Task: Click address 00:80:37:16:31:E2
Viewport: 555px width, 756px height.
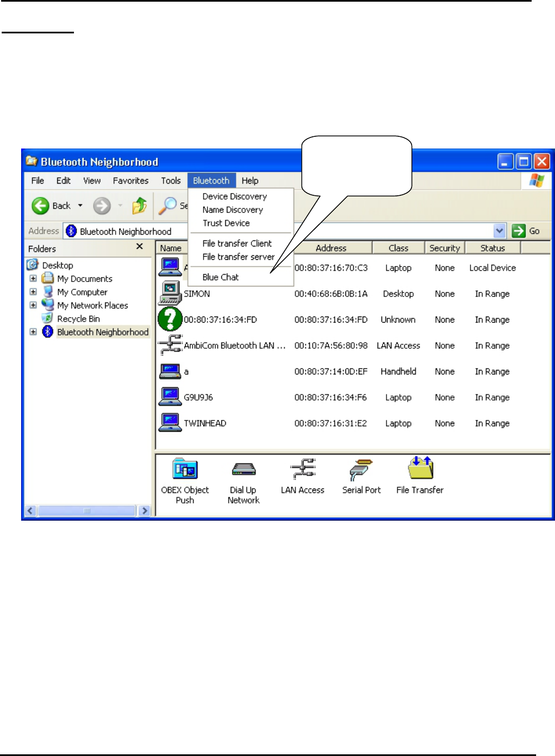Action: [x=331, y=423]
